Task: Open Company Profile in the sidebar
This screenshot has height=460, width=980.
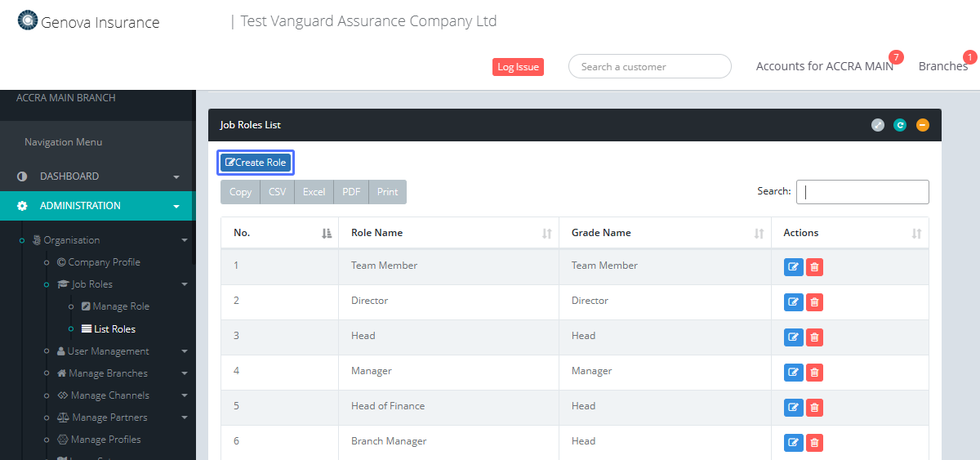Action: click(x=104, y=262)
